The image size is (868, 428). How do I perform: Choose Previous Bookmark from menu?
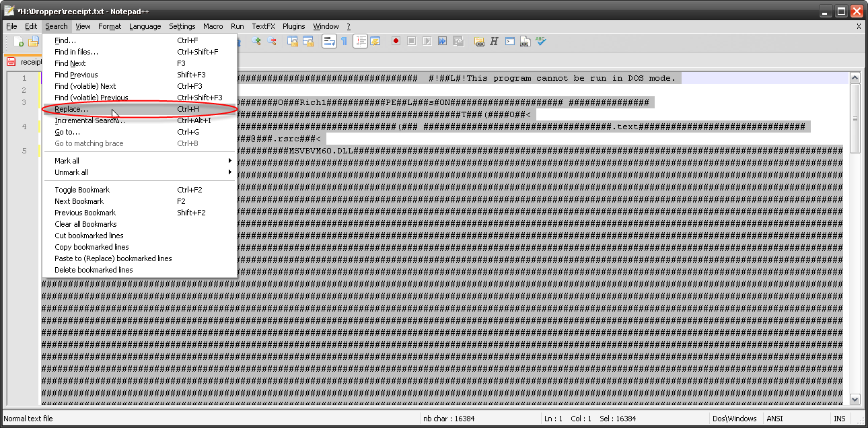click(x=139, y=213)
